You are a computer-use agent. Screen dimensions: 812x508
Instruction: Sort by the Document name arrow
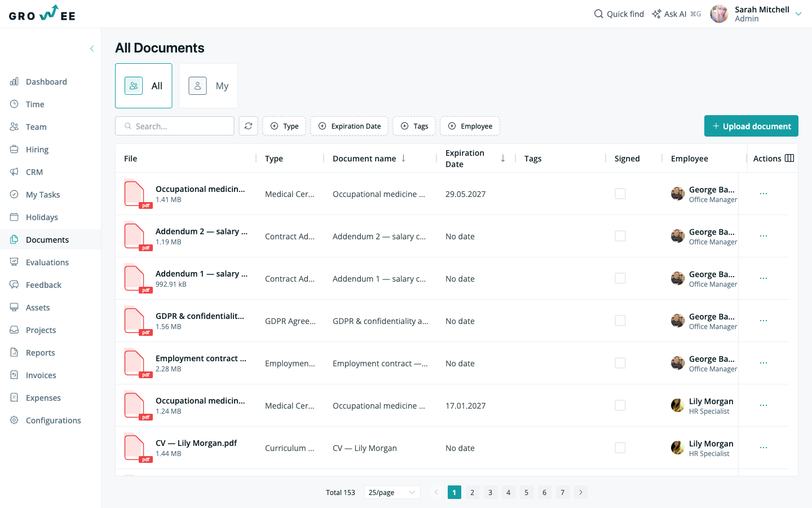pos(404,158)
